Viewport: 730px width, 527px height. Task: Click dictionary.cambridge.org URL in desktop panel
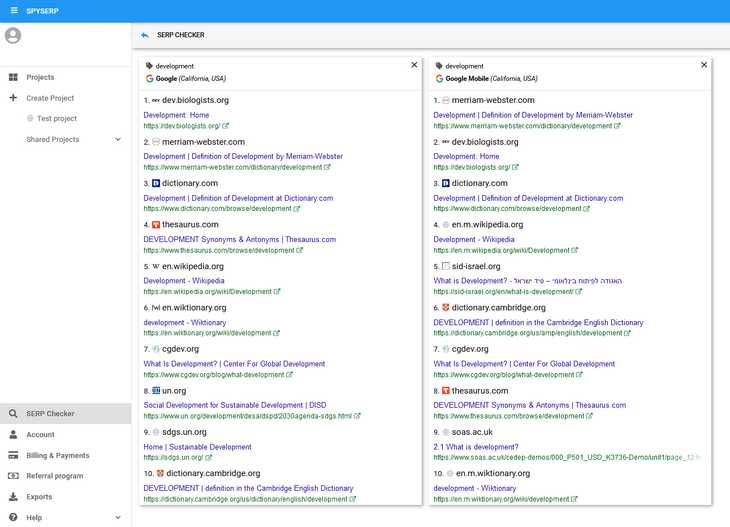coord(245,499)
